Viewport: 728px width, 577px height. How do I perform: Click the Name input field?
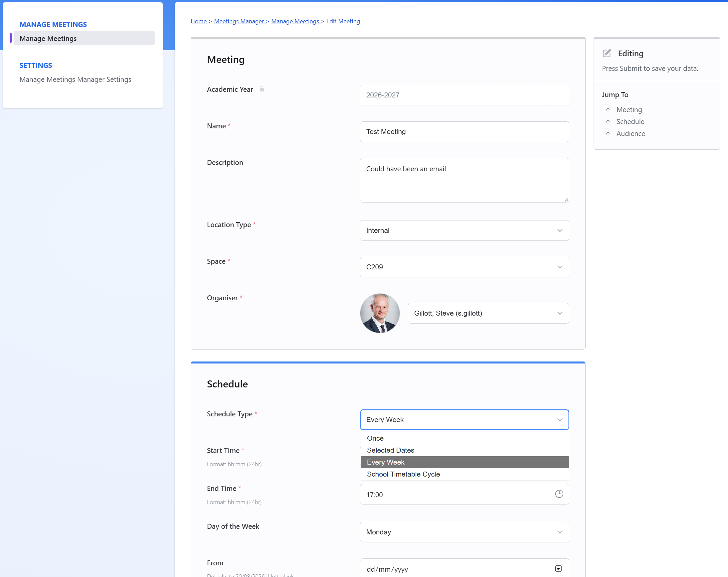464,132
